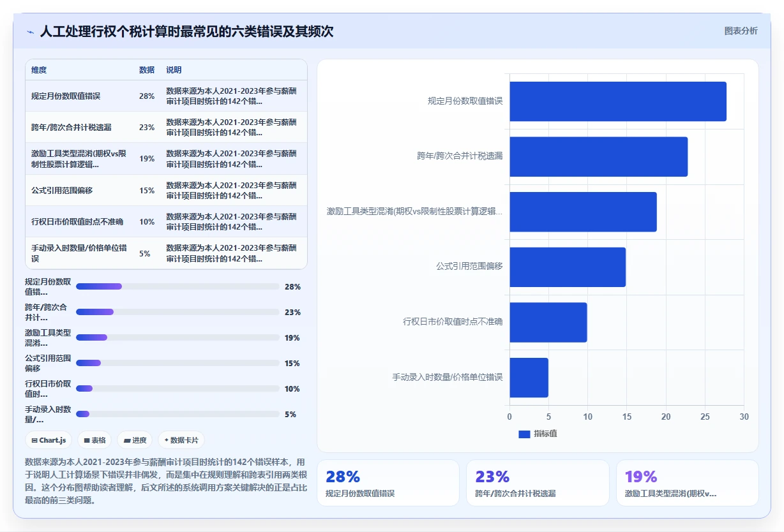
Task: Open the 19% 激励工具类型混淆 data card
Action: tap(687, 483)
